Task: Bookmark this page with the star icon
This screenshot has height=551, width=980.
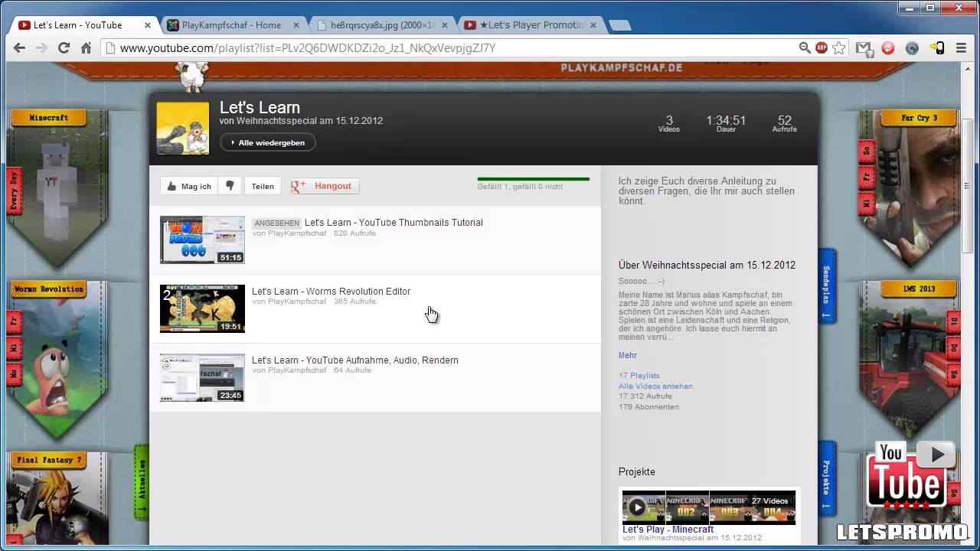Action: pyautogui.click(x=839, y=47)
